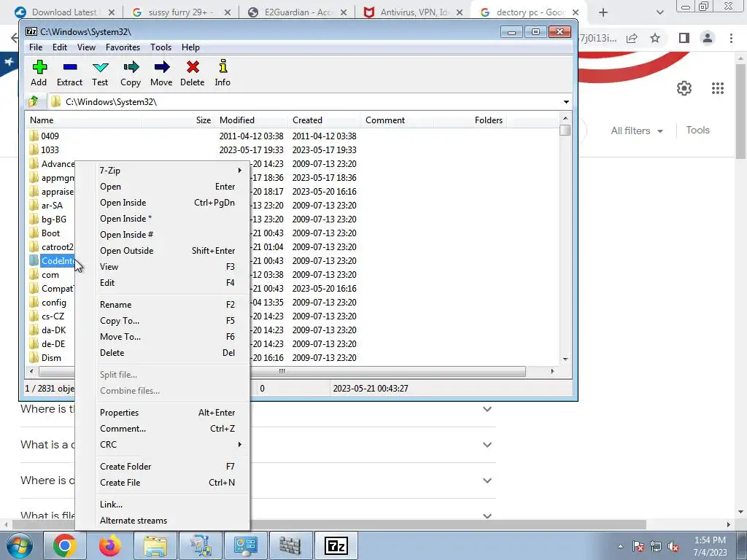Click the firewall brick-wall taskbar icon
This screenshot has width=747, height=560.
[290, 545]
